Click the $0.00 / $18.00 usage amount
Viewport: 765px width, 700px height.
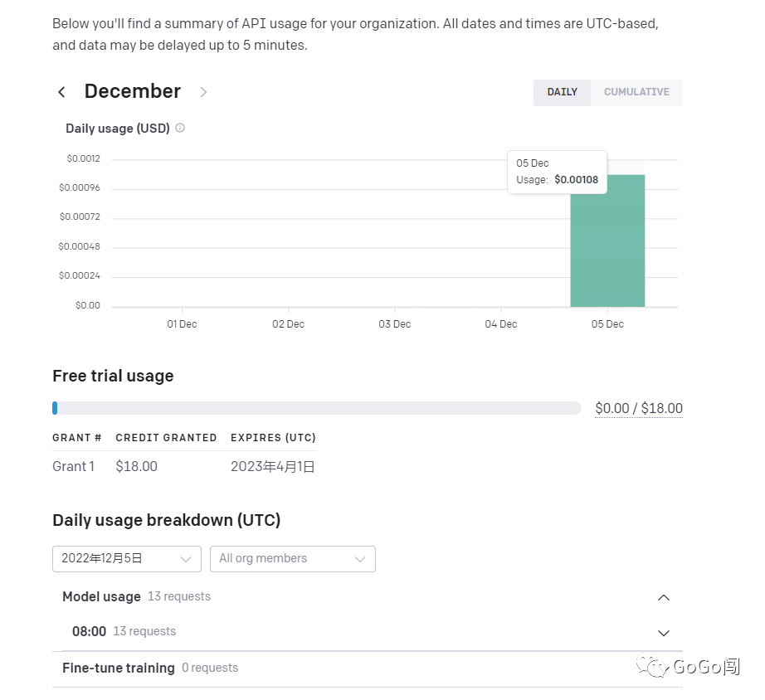(638, 408)
